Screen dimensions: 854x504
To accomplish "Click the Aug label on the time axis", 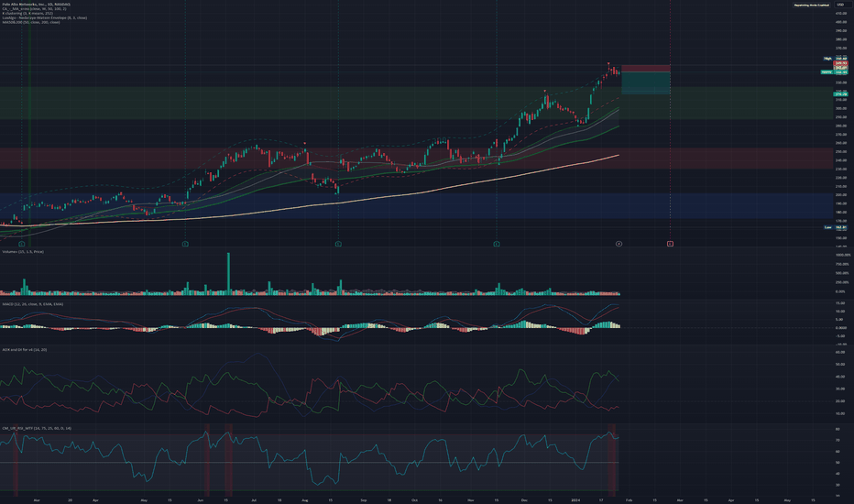I will tap(305, 499).
